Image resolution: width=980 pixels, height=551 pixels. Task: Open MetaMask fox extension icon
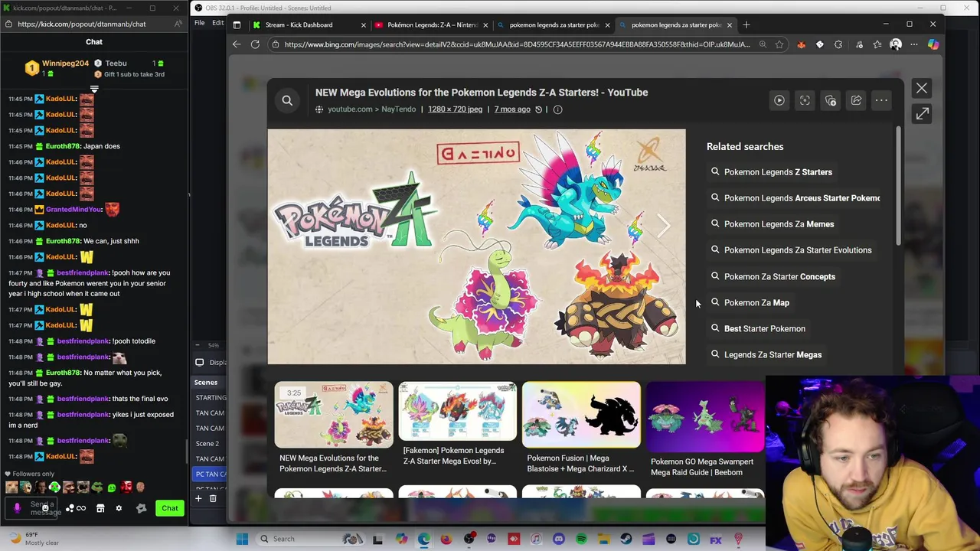[x=801, y=44]
